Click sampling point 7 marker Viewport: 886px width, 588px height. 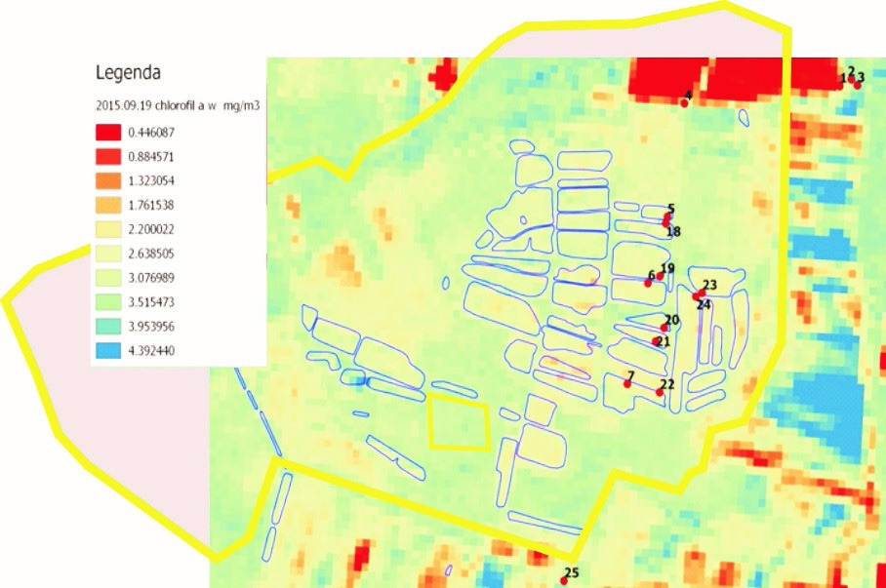click(627, 384)
